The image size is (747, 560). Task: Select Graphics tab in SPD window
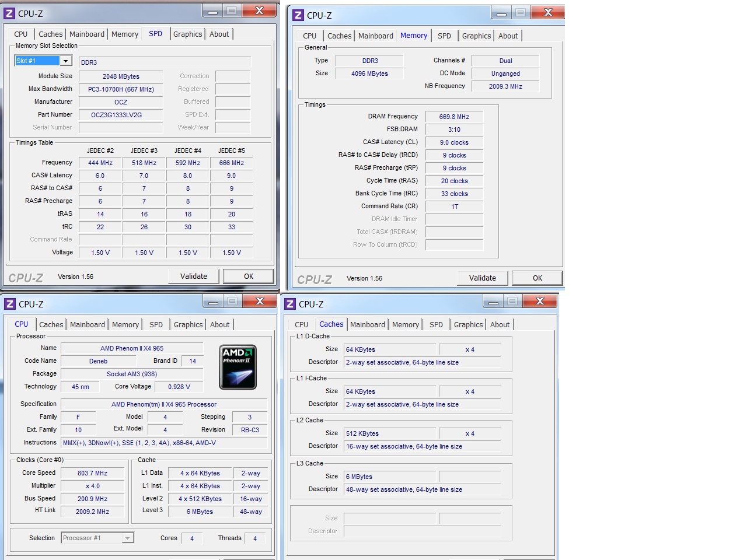(x=188, y=34)
